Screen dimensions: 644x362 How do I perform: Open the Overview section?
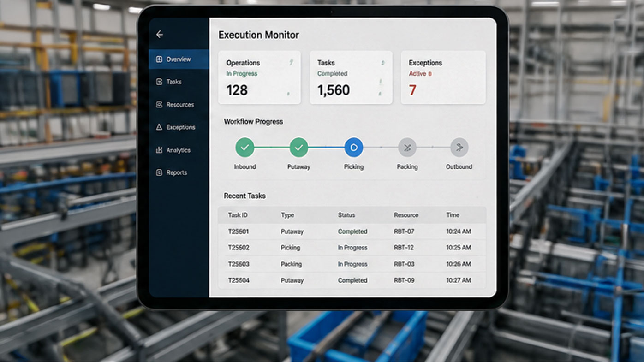tap(179, 59)
